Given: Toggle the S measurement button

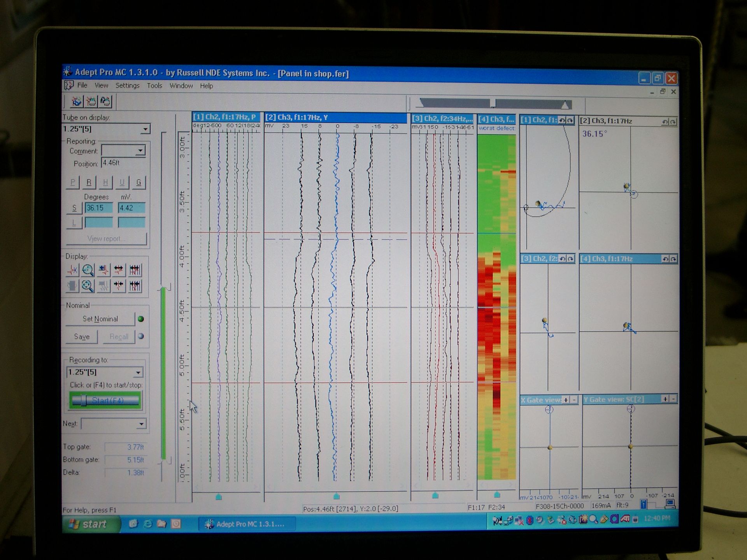Looking at the screenshot, I should [x=74, y=208].
